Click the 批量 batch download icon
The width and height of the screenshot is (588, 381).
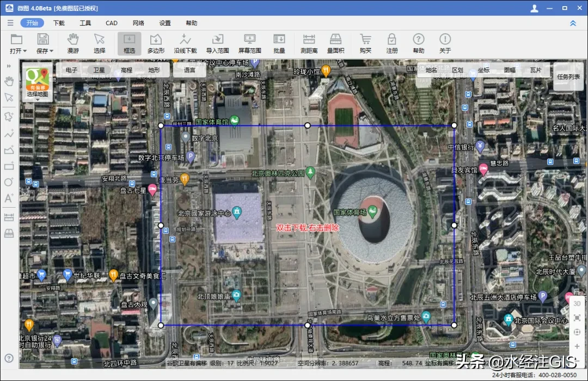(x=279, y=44)
